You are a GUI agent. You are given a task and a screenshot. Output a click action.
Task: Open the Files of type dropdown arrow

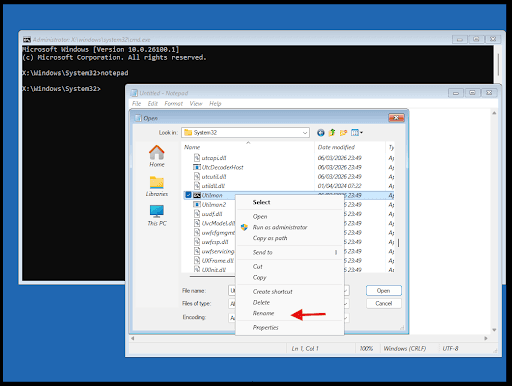346,304
